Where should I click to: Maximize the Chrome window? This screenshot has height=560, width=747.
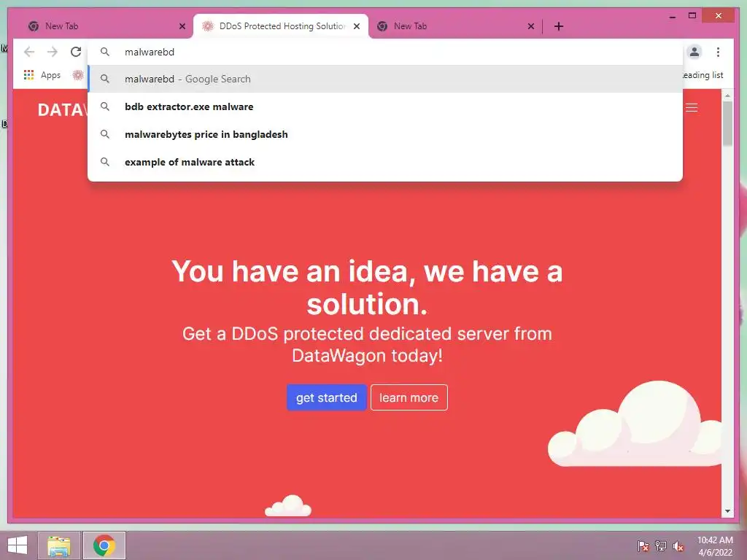(x=692, y=16)
